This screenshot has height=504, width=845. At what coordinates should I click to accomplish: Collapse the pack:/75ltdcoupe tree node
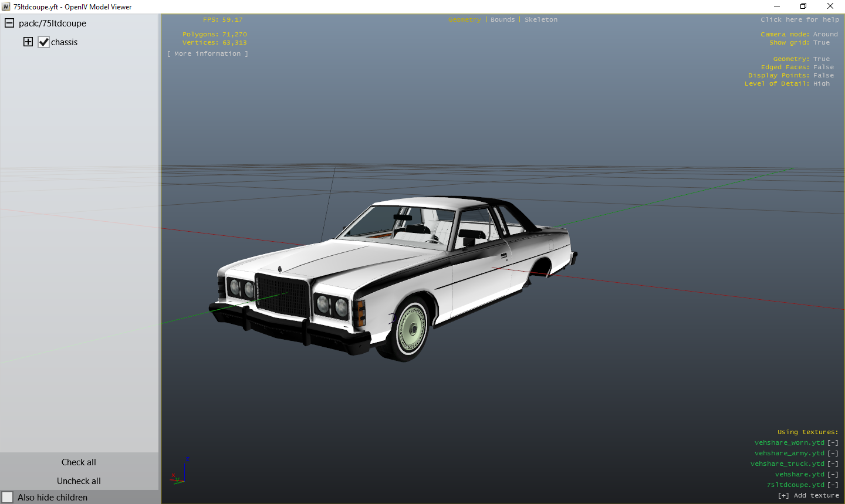coord(9,23)
